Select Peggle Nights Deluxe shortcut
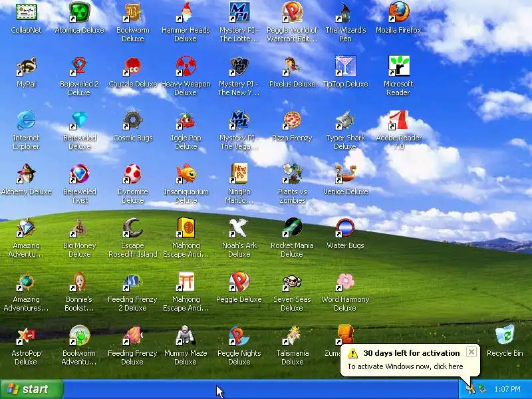Viewport: 532px width, 399px height. pyautogui.click(x=239, y=336)
